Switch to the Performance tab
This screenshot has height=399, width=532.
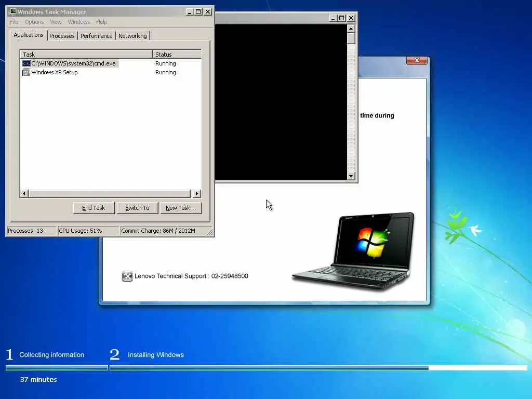tap(96, 36)
